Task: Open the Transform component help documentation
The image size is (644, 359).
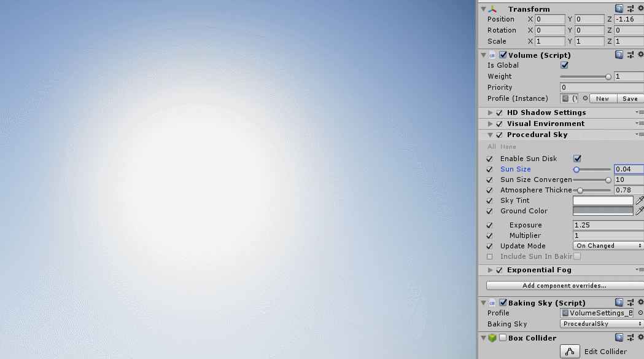Action: [619, 9]
